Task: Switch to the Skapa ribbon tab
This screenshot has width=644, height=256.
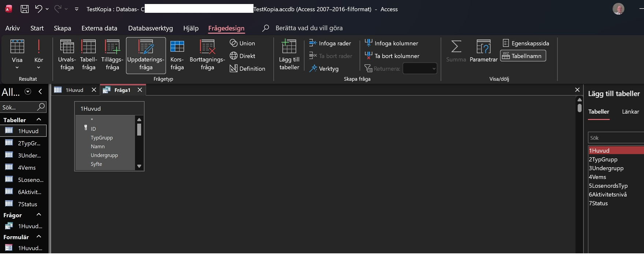Action: pos(62,28)
